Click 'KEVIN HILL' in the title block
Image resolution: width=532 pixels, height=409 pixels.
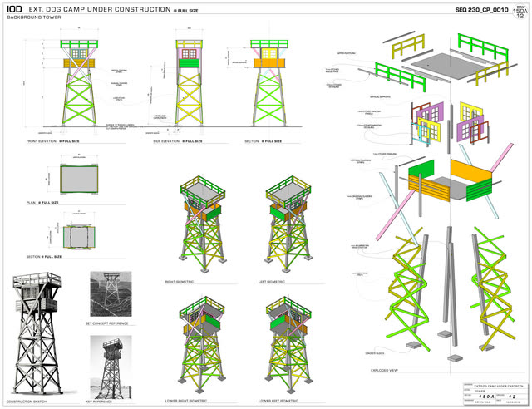(482, 402)
